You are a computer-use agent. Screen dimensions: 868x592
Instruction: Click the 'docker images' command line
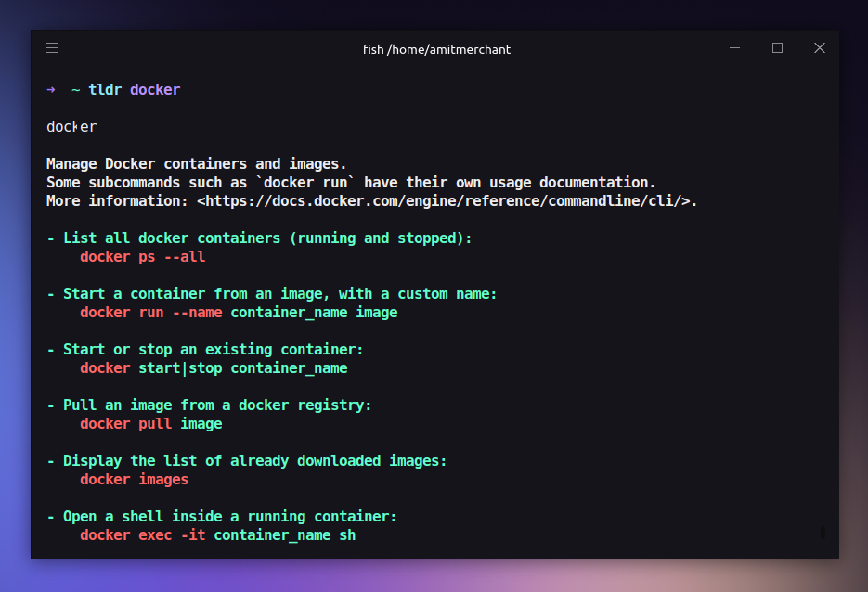[134, 480]
